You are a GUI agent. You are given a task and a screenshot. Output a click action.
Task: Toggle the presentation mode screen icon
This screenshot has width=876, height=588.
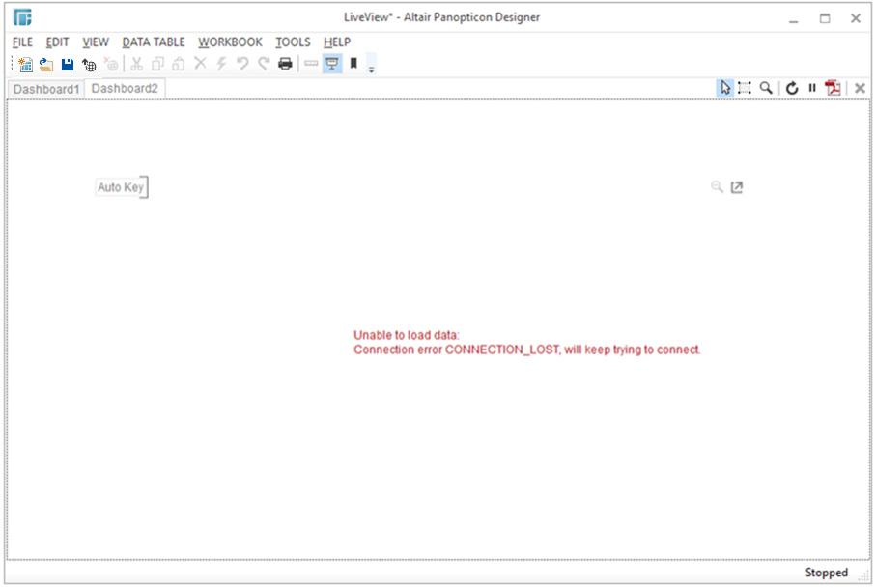[x=332, y=64]
